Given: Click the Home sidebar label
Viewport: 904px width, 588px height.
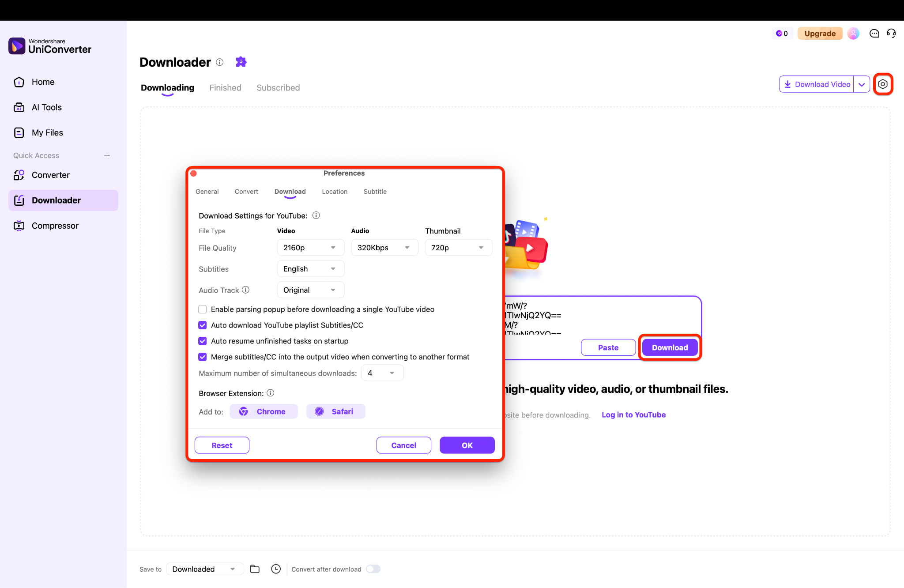Looking at the screenshot, I should 43,82.
